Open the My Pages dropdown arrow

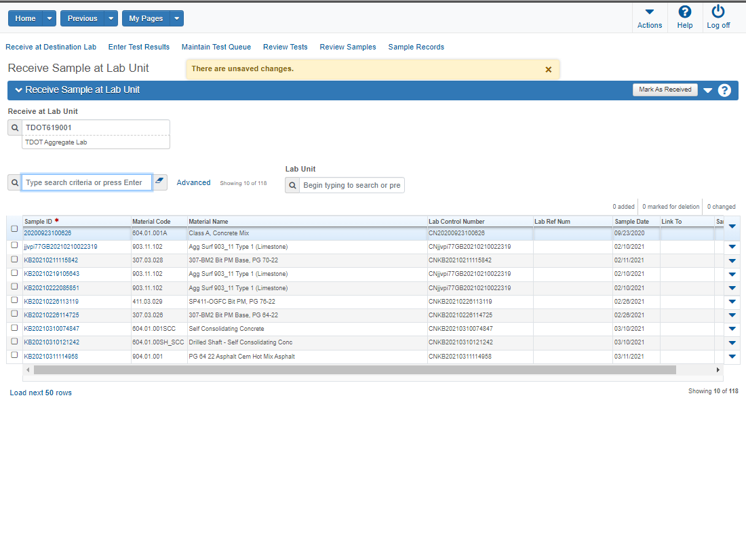[176, 18]
